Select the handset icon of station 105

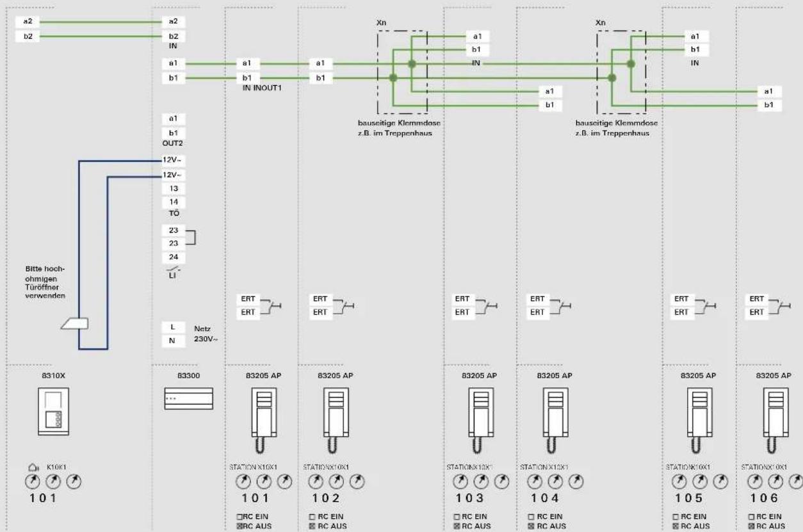pos(699,420)
